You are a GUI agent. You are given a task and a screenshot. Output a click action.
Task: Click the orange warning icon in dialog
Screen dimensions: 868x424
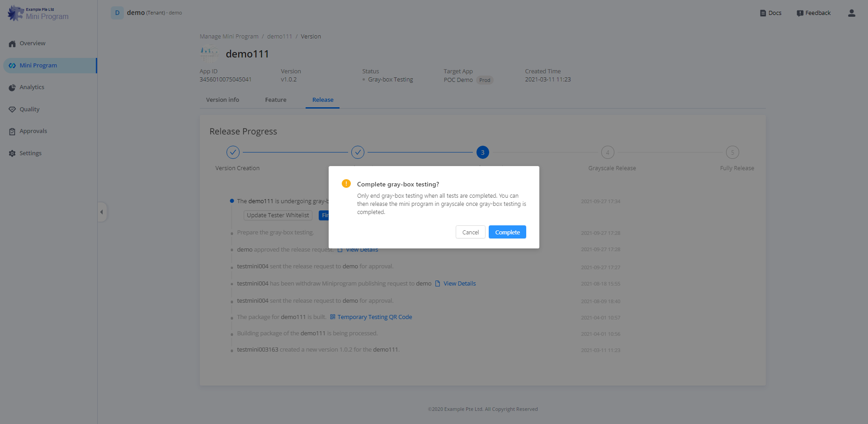pyautogui.click(x=346, y=184)
